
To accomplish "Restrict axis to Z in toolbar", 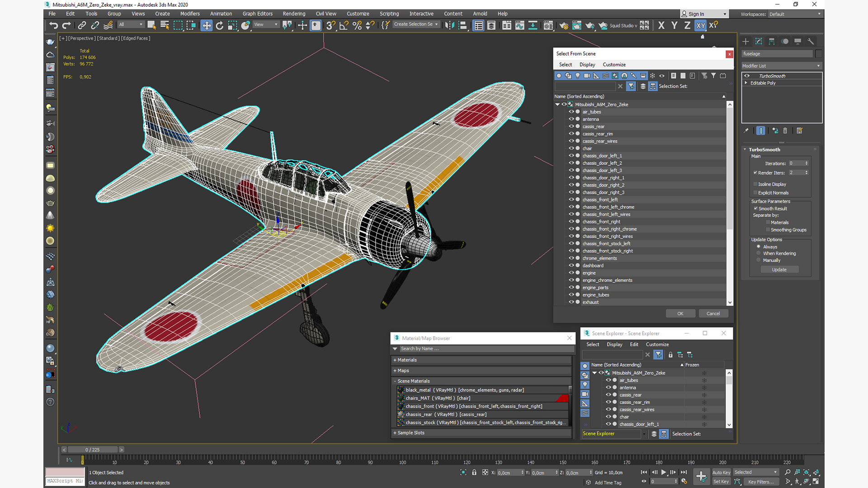I will (687, 25).
